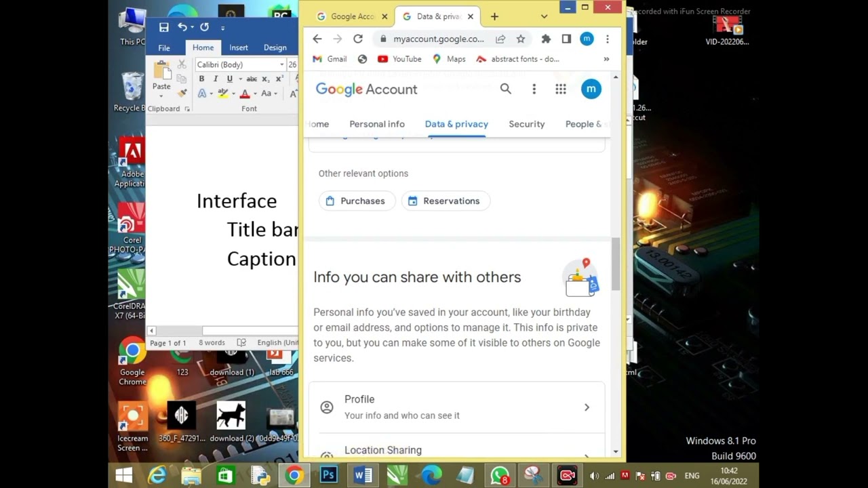The image size is (868, 488).
Task: Click '8 words' count in status bar
Action: point(212,343)
